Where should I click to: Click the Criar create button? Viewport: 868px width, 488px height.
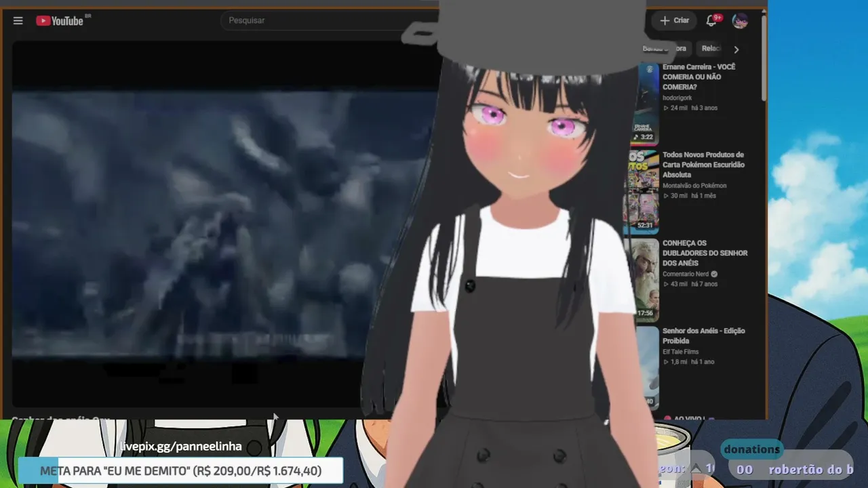click(674, 20)
